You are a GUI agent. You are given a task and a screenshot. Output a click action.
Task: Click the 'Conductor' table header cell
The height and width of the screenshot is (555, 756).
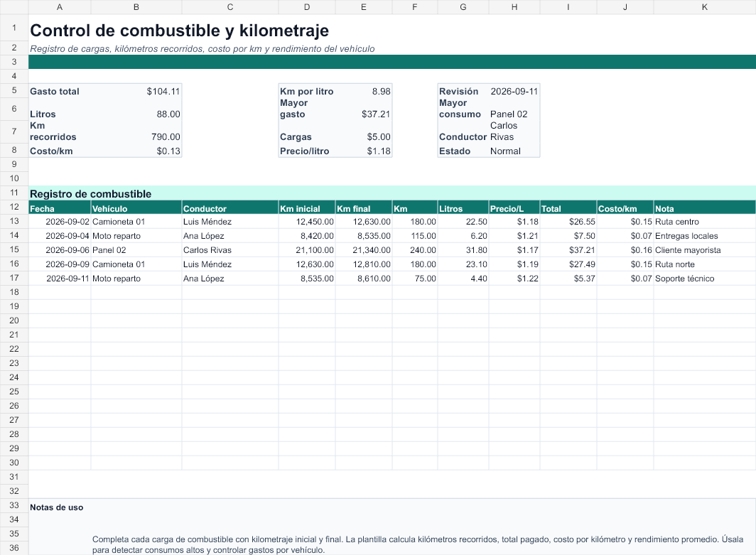(x=230, y=209)
